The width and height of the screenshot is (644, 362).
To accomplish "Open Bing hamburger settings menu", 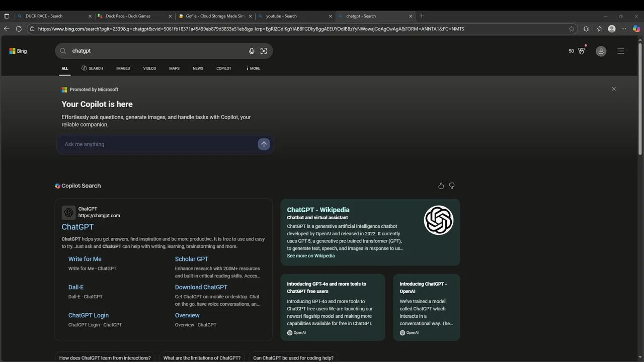I will coord(621,51).
